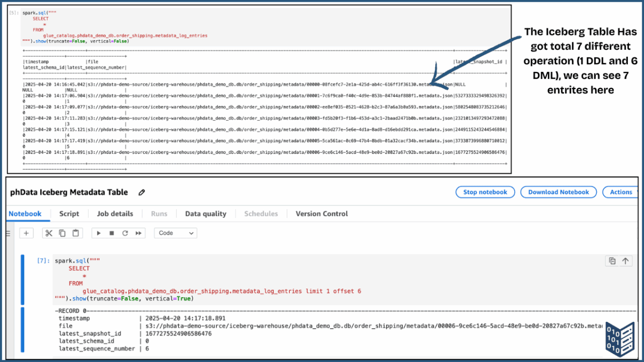The height and width of the screenshot is (362, 644).
Task: Open the Version Control tab
Action: pyautogui.click(x=321, y=213)
